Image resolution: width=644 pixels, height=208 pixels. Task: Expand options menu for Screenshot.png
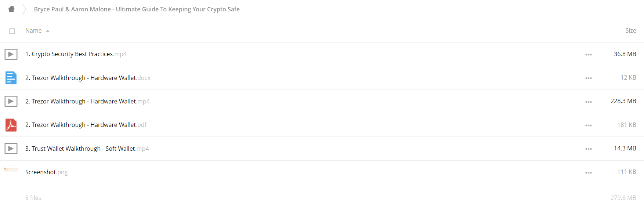tap(588, 173)
